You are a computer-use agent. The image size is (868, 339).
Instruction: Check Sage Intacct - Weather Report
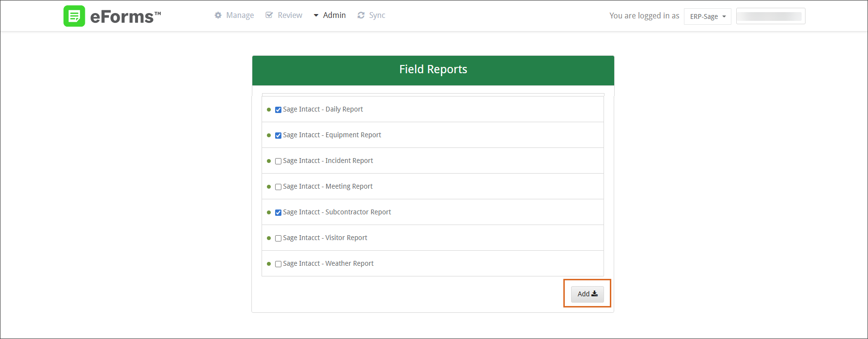click(278, 264)
